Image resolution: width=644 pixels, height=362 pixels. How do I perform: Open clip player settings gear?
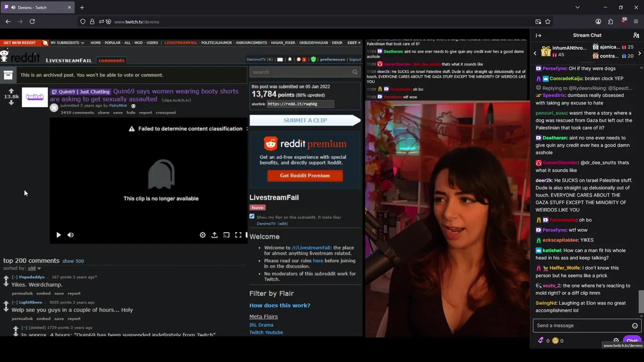[x=202, y=235]
